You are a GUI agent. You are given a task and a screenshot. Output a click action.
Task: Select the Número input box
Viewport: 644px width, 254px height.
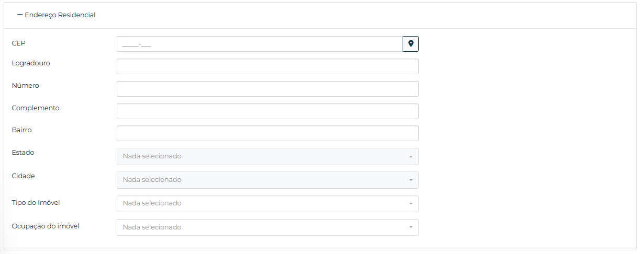point(268,89)
